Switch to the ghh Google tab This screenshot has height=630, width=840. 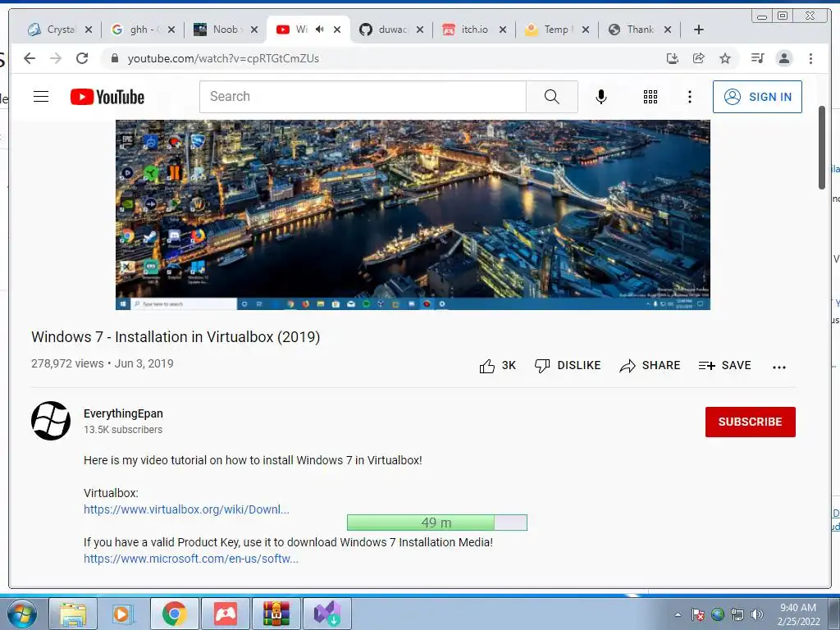(x=143, y=30)
